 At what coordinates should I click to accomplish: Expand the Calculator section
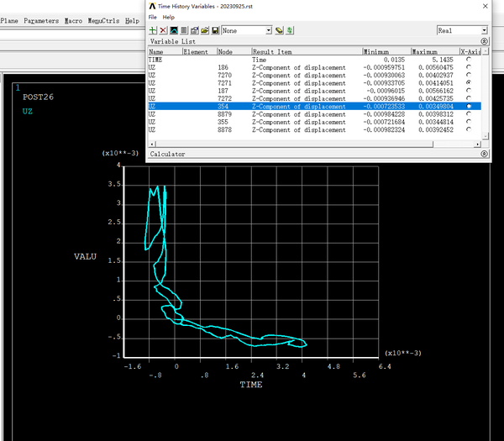click(x=484, y=155)
